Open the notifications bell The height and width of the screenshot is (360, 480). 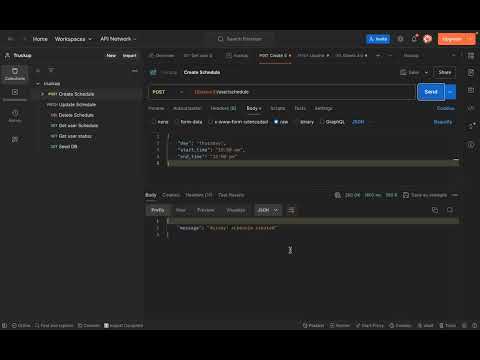(x=414, y=39)
